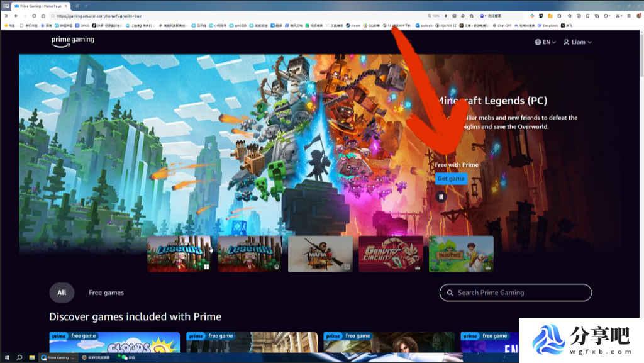Focus the Search Prime Gaming field
644x363 pixels.
point(516,293)
